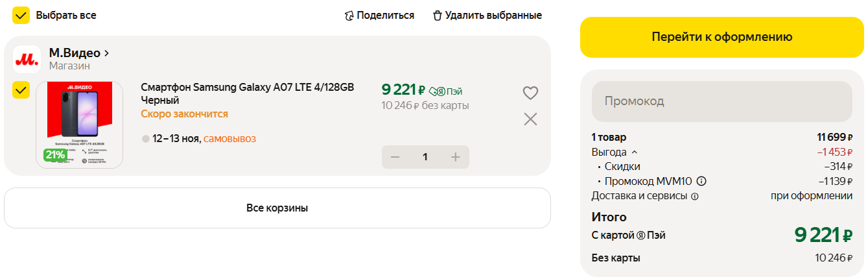Click the M.Video store logo icon

click(27, 60)
